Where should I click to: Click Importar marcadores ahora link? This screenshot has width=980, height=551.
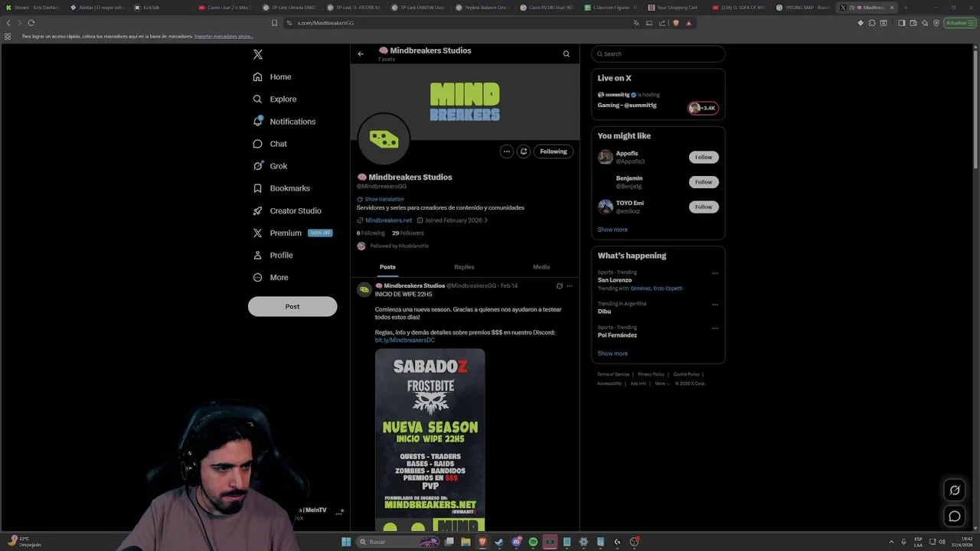[224, 37]
